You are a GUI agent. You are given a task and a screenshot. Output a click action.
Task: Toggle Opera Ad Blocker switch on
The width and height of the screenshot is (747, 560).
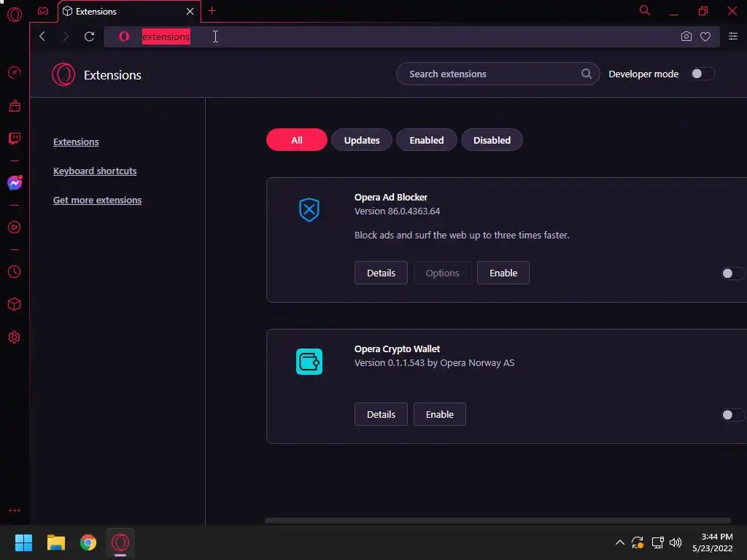click(732, 273)
